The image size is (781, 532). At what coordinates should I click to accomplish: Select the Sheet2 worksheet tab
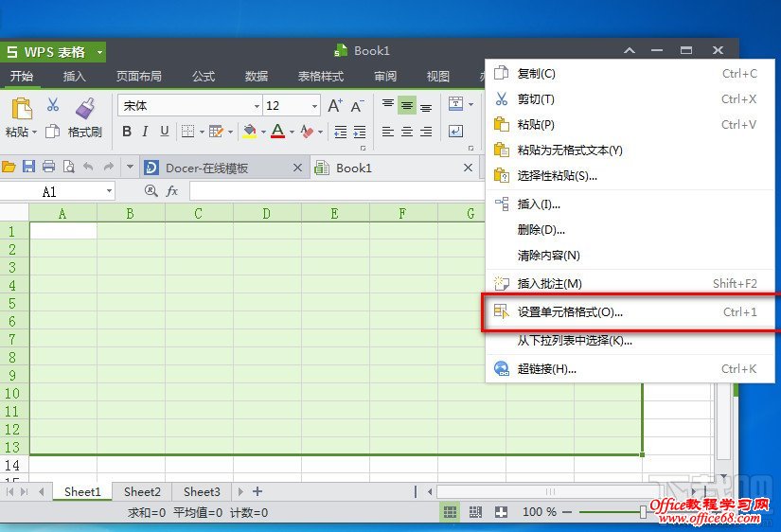142,491
